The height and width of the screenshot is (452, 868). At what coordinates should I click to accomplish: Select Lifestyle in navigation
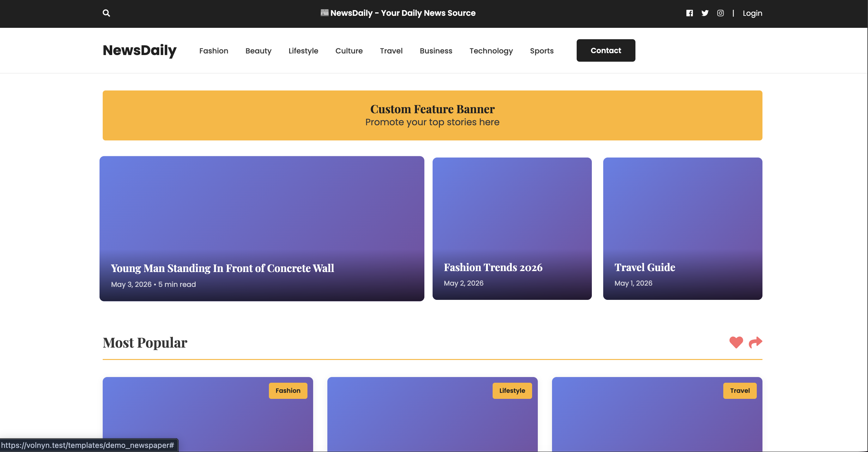tap(303, 51)
